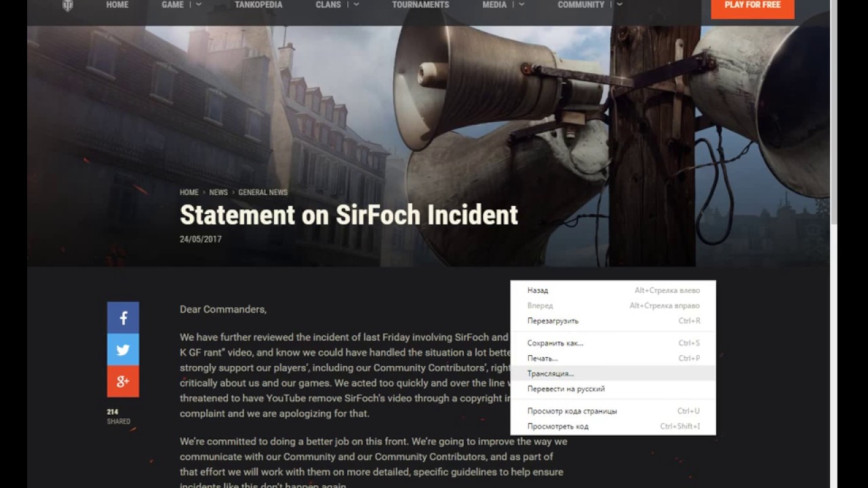
Task: Share article via Twitter icon
Action: pyautogui.click(x=123, y=350)
